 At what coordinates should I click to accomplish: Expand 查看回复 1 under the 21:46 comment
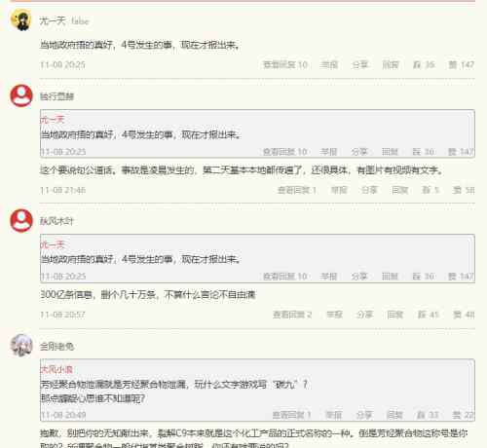click(x=297, y=190)
